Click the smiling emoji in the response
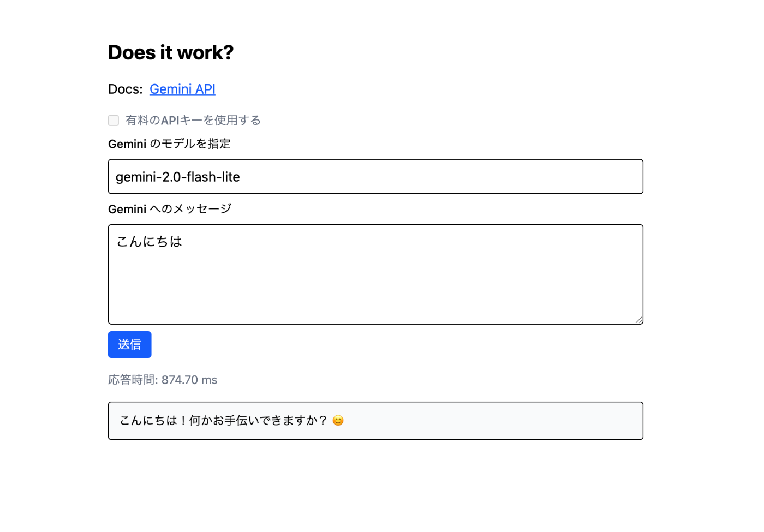 click(338, 421)
